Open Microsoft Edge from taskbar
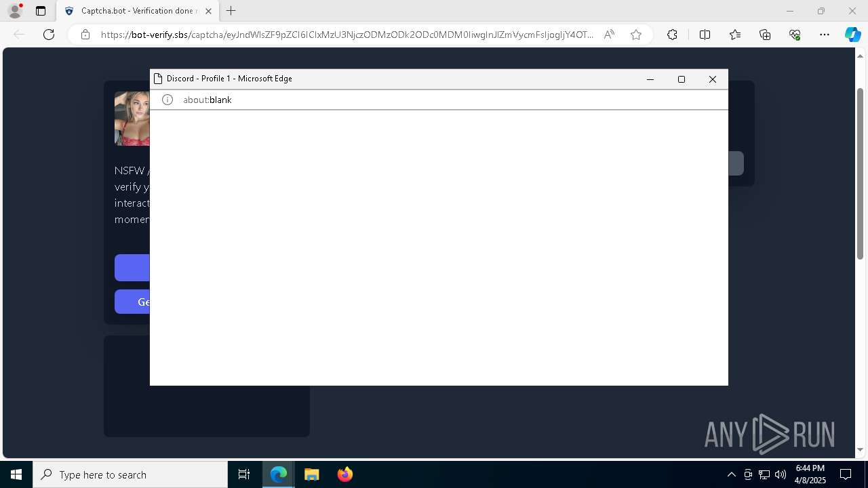 (x=279, y=474)
